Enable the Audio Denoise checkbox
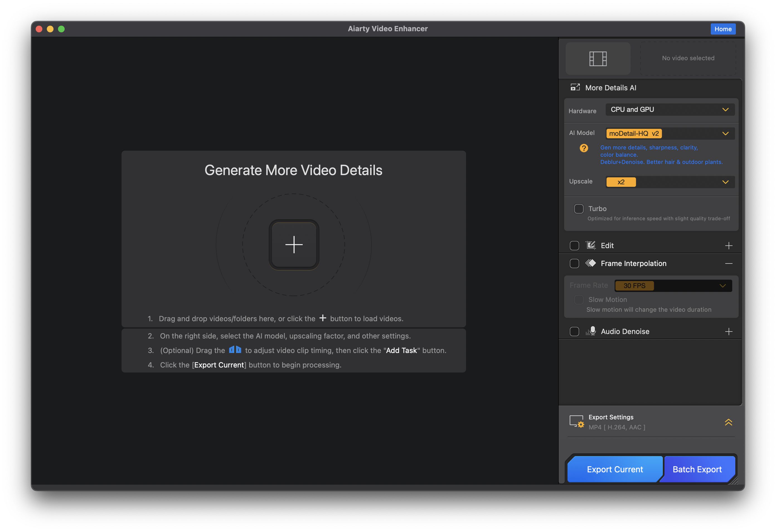 click(574, 332)
